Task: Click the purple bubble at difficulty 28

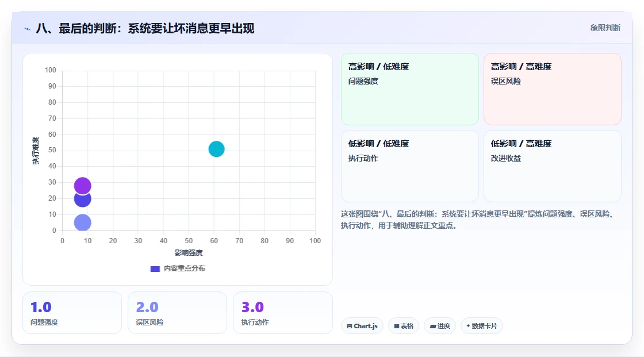Action: (x=83, y=186)
